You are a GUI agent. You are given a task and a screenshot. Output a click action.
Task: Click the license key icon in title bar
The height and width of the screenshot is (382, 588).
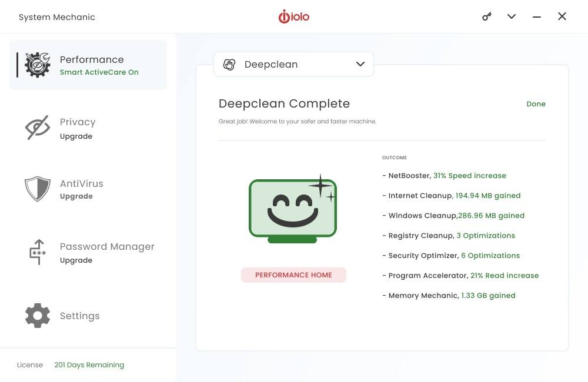click(487, 16)
